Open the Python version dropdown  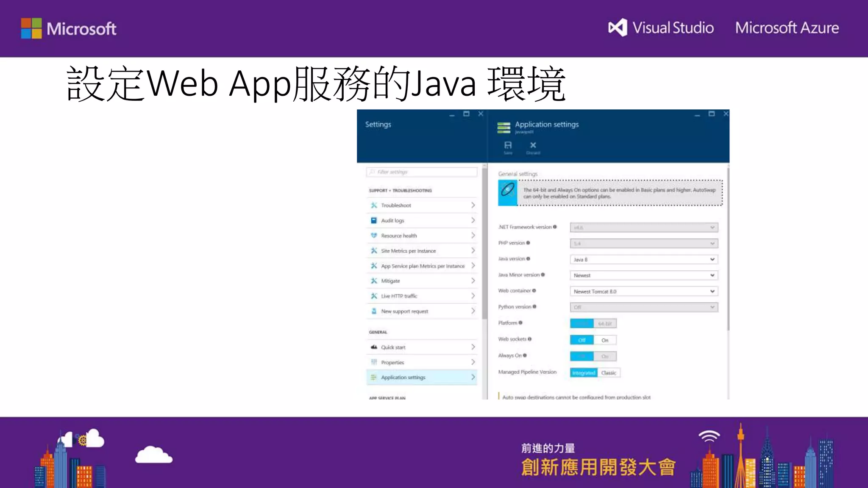(x=644, y=307)
